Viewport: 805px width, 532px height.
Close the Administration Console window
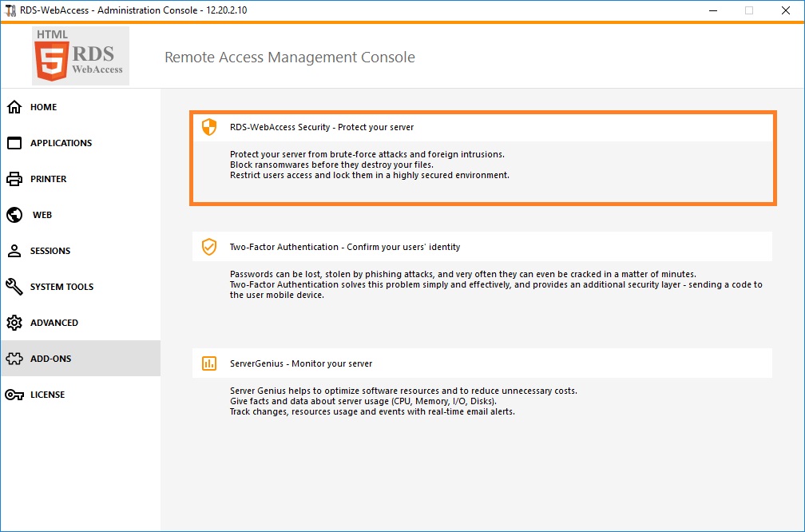tap(786, 10)
